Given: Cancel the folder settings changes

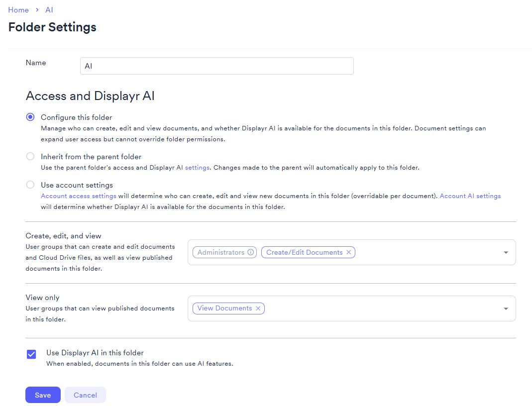Looking at the screenshot, I should coord(85,395).
